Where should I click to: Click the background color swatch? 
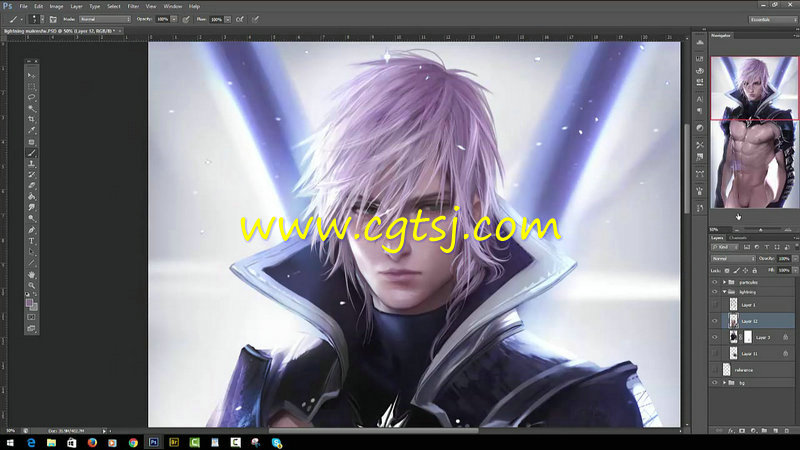[x=34, y=307]
